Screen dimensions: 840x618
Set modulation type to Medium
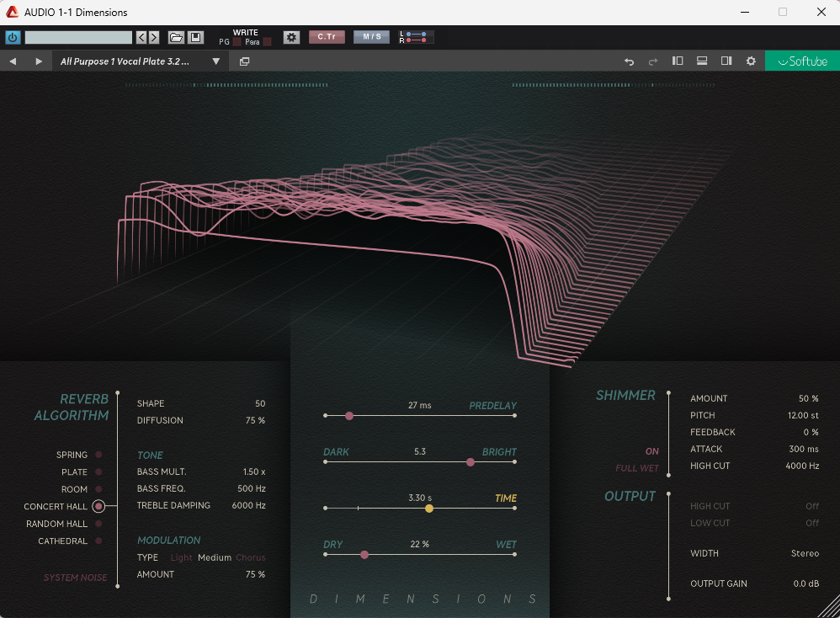click(x=215, y=557)
